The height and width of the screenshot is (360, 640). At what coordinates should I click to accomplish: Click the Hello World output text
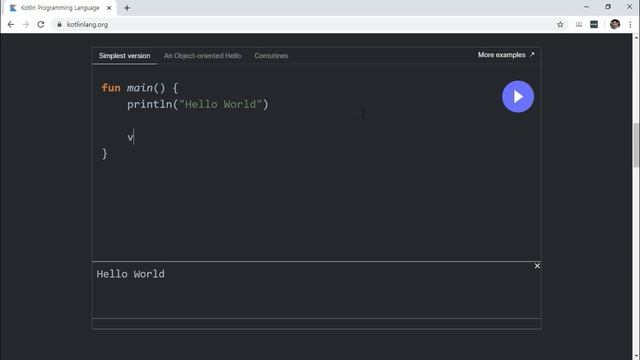[131, 274]
